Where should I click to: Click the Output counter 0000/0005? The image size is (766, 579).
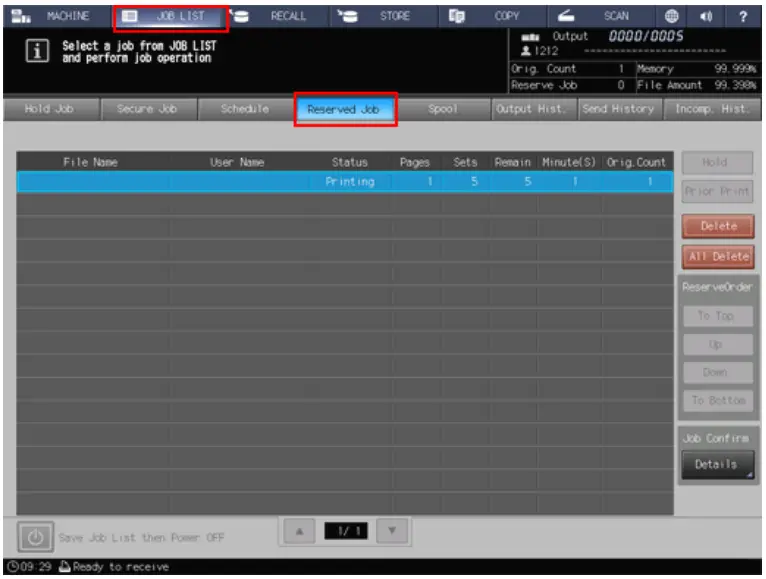click(646, 36)
